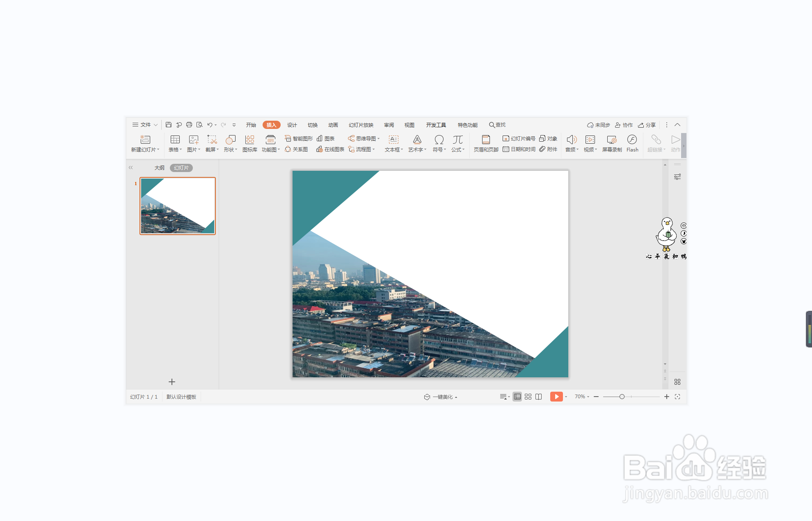
Task: Open the 70% zoom level dropdown
Action: pos(582,397)
